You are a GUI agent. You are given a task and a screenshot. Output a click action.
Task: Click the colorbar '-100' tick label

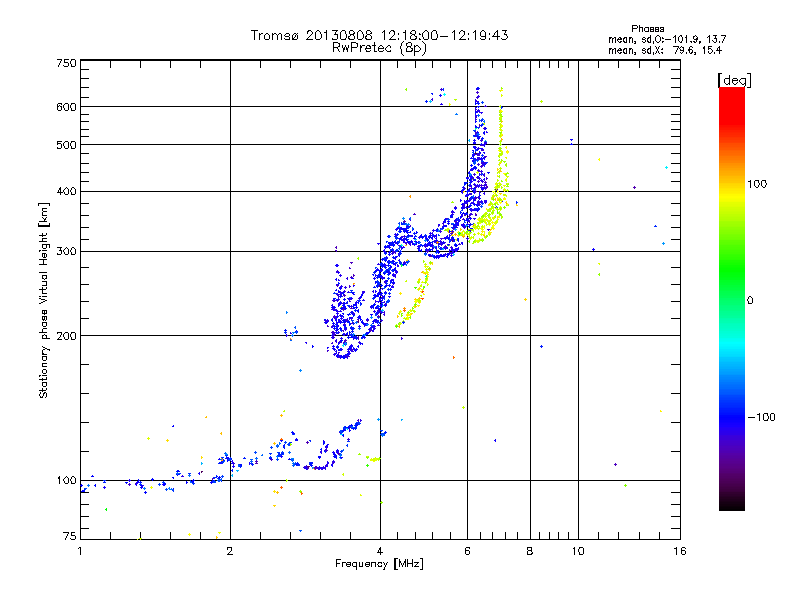pos(761,417)
